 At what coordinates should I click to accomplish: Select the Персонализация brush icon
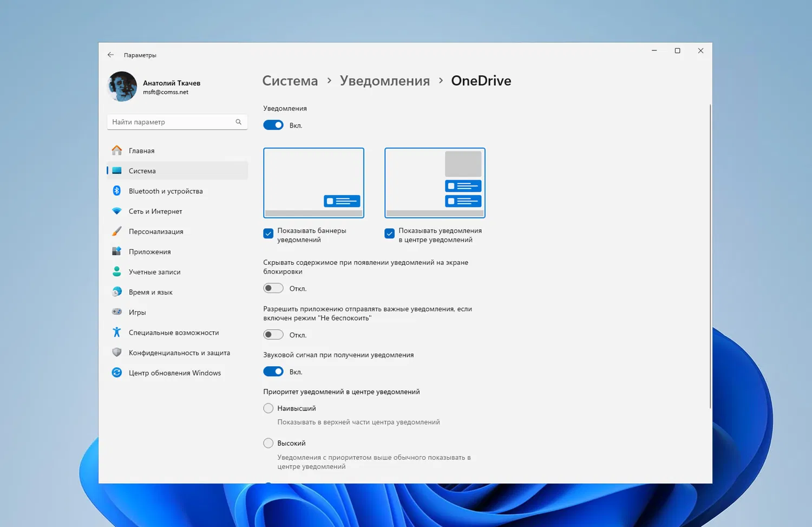(x=117, y=231)
